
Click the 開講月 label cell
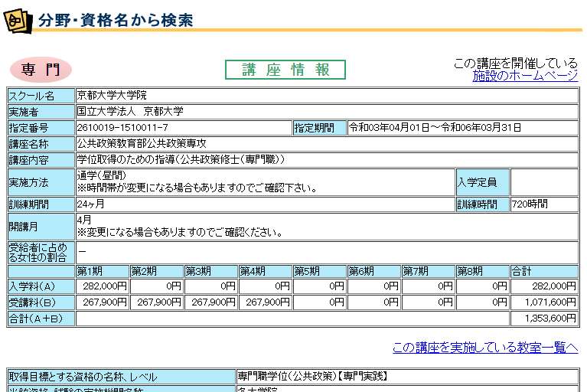tap(41, 227)
